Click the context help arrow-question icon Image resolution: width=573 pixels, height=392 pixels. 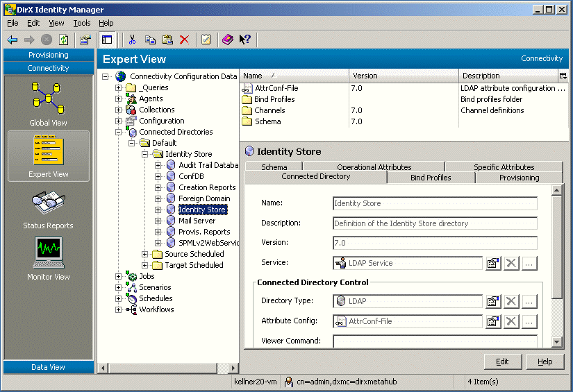tap(244, 40)
